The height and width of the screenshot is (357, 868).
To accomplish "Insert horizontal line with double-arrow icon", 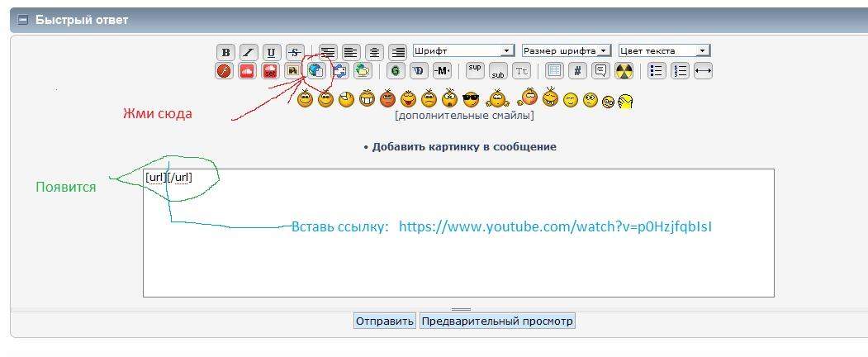I will (703, 71).
